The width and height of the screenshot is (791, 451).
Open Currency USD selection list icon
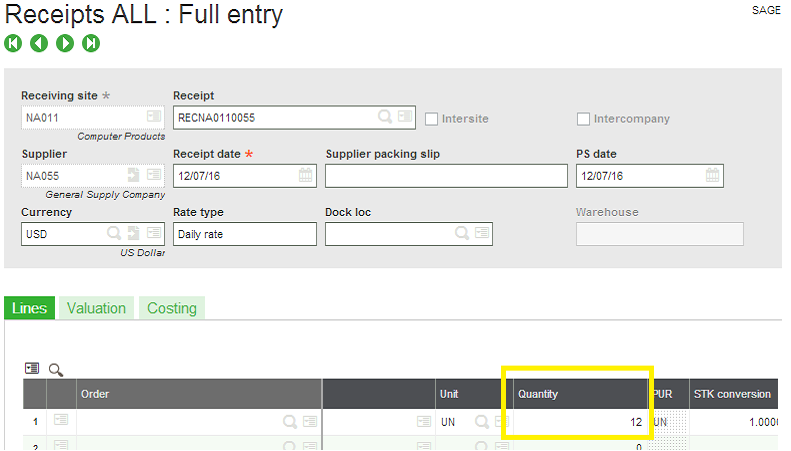[x=154, y=233]
